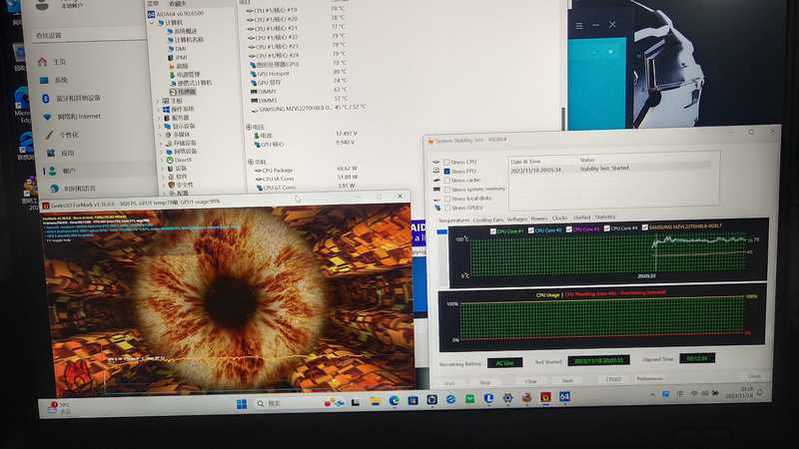
Task: Expand Operating System node in AIDA64 tree
Action: 158,110
